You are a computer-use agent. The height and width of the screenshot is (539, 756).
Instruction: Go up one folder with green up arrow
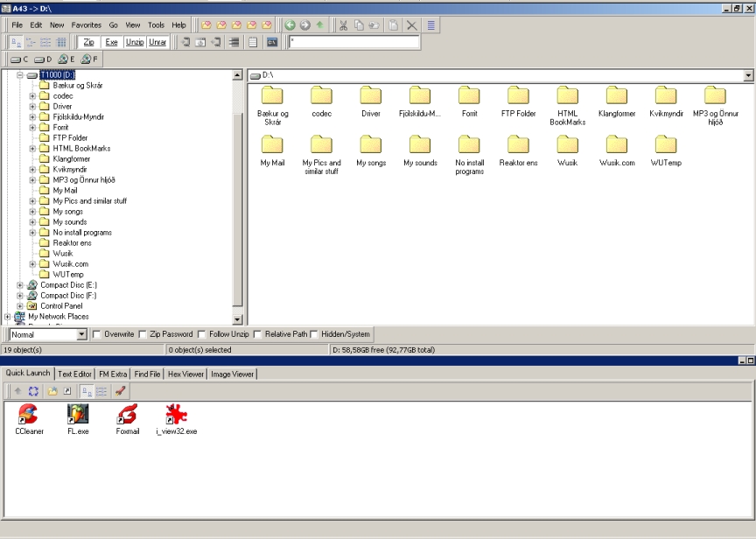tap(319, 25)
